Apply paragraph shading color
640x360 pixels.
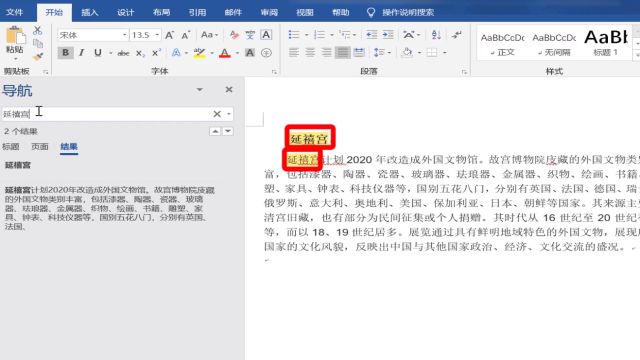[407, 52]
